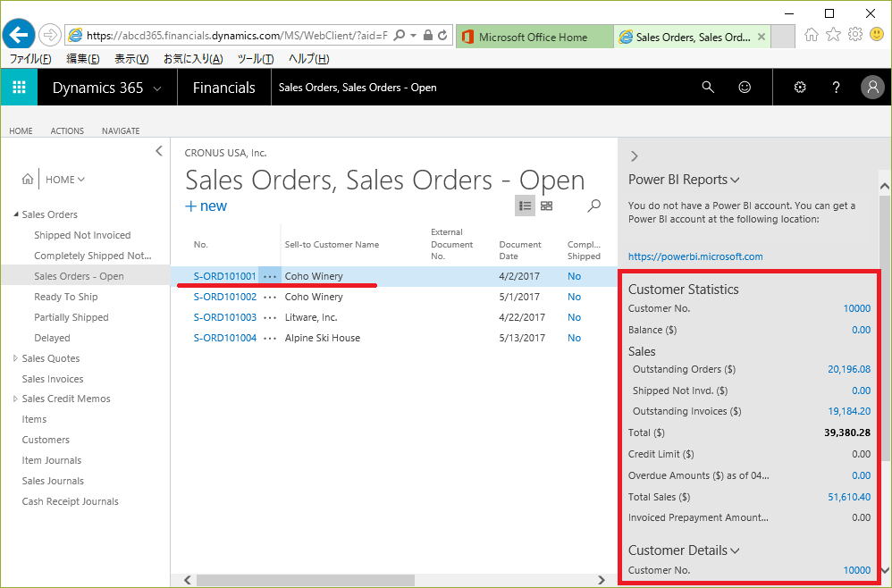This screenshot has width=892, height=588.
Task: Sort by Sell-to Customer Name column header
Action: (332, 245)
